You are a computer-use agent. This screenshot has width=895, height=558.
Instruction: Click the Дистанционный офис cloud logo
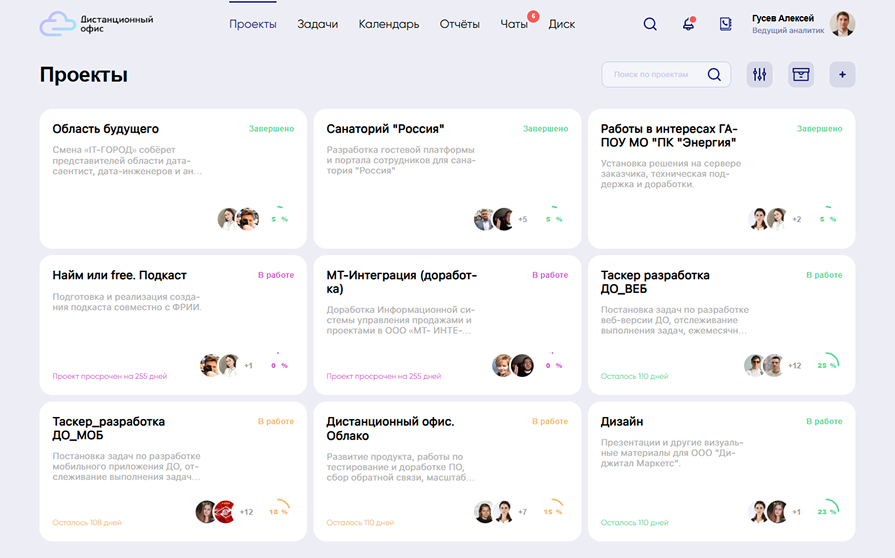click(x=57, y=24)
